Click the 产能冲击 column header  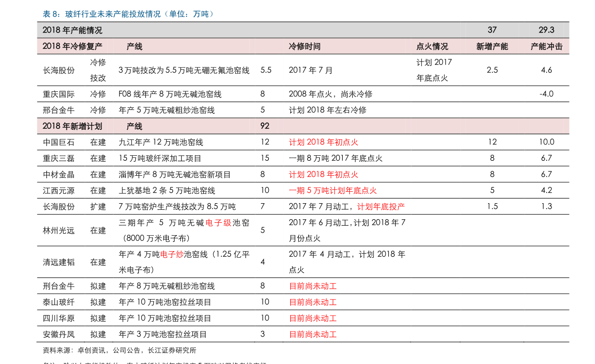(x=547, y=46)
